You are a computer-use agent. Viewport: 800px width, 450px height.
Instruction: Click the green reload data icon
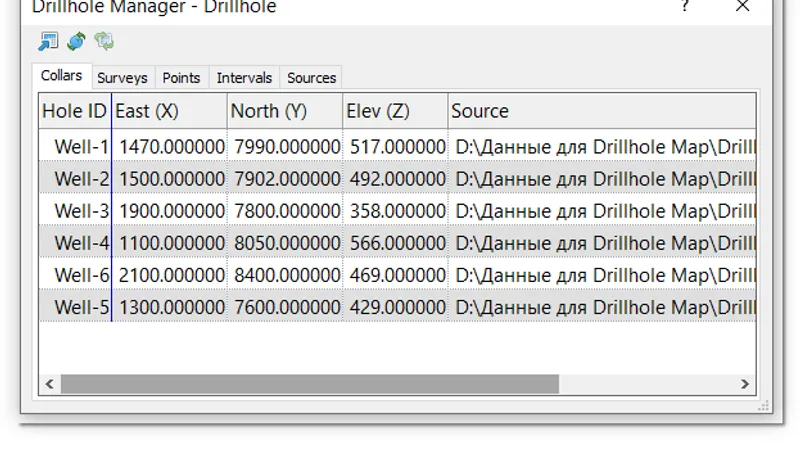point(76,41)
